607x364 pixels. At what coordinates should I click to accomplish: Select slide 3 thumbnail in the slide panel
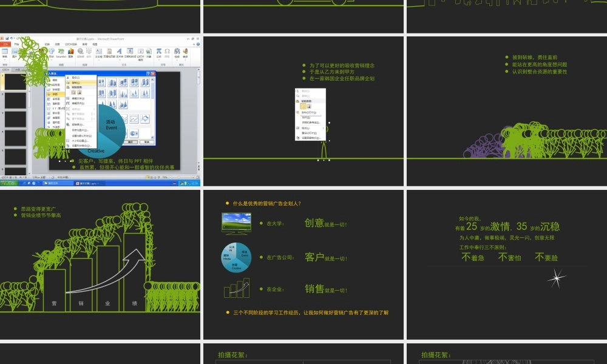pos(15,119)
